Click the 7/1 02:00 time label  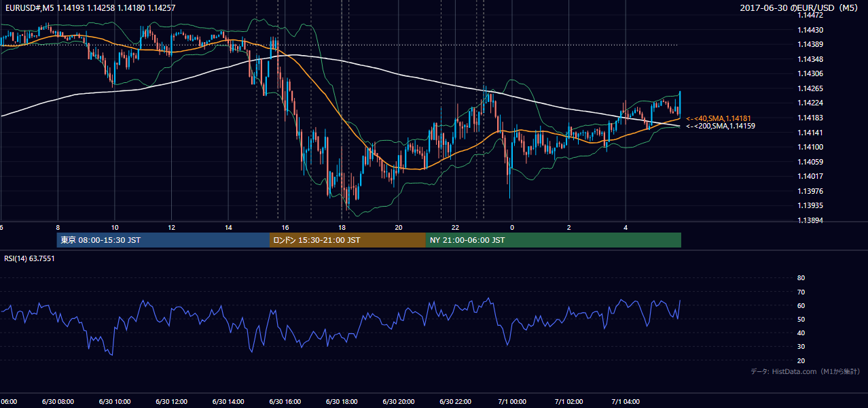pos(569,402)
